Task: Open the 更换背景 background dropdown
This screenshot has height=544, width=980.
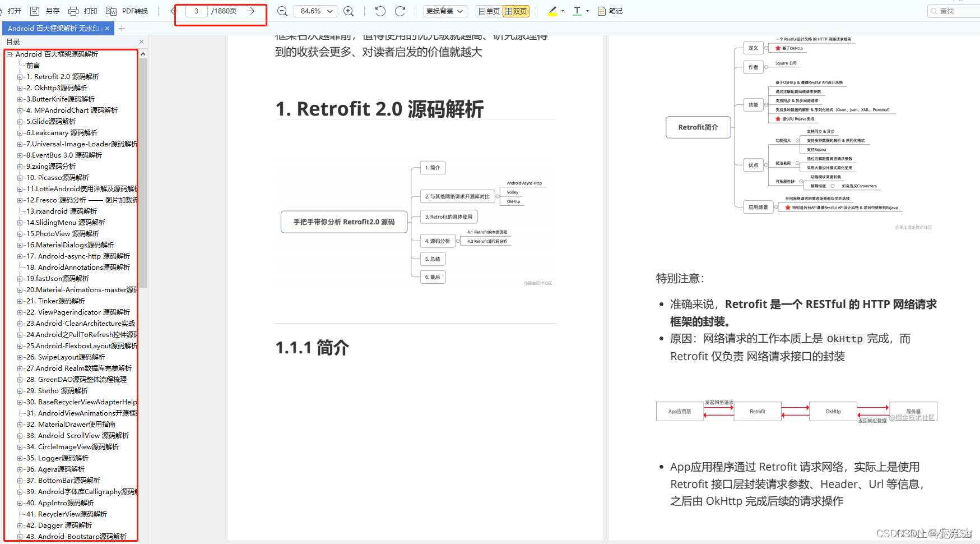Action: pyautogui.click(x=445, y=11)
